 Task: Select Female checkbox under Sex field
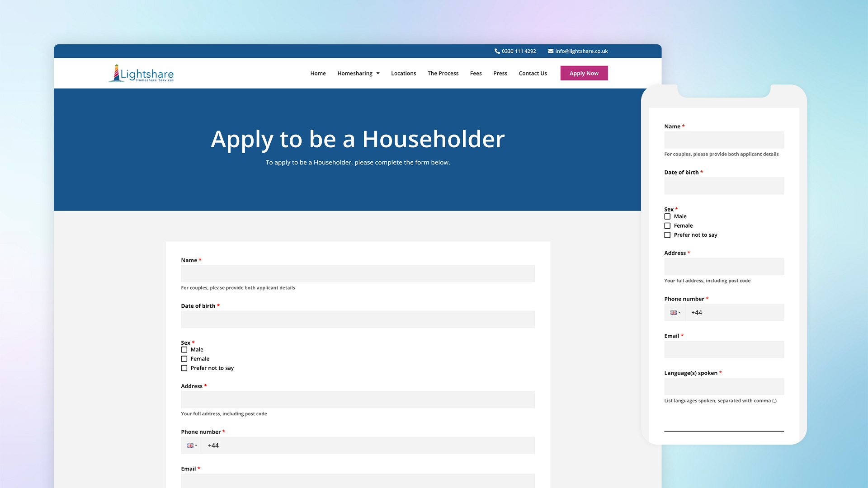[x=184, y=358]
